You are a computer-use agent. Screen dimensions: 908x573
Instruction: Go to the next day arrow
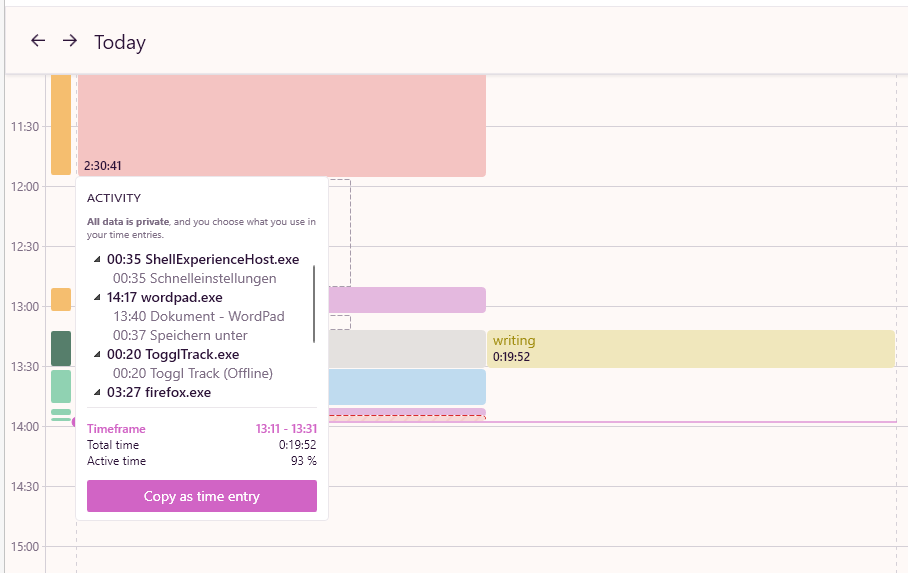pyautogui.click(x=70, y=41)
